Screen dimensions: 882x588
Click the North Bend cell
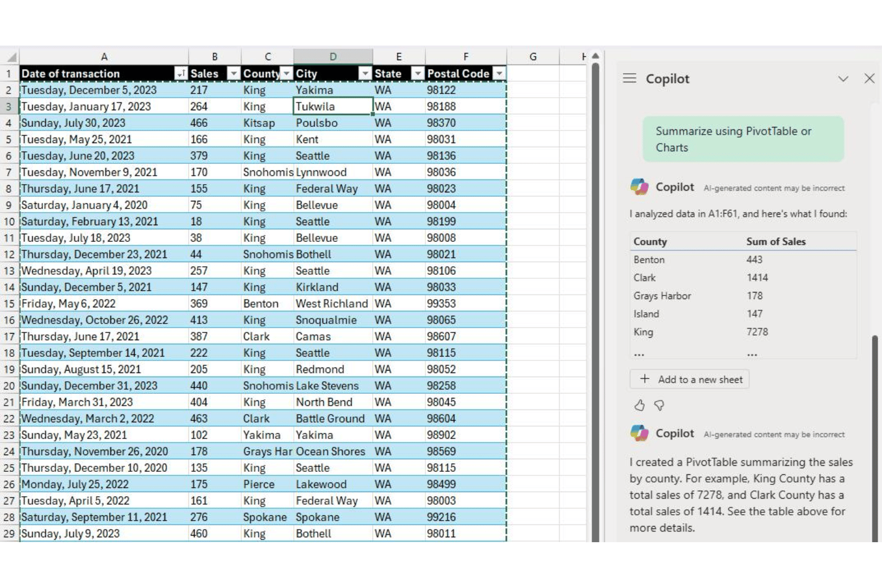coord(333,402)
